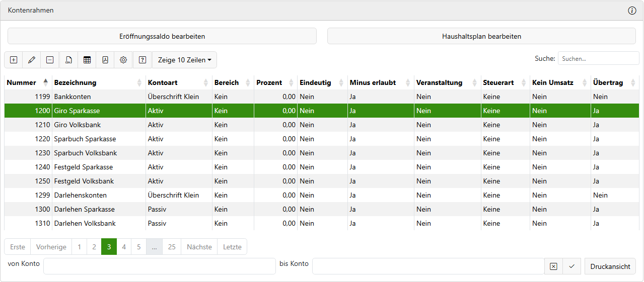Screen dimensions: 644x282
Task: Open the Druckansicht print view
Action: pos(610,266)
